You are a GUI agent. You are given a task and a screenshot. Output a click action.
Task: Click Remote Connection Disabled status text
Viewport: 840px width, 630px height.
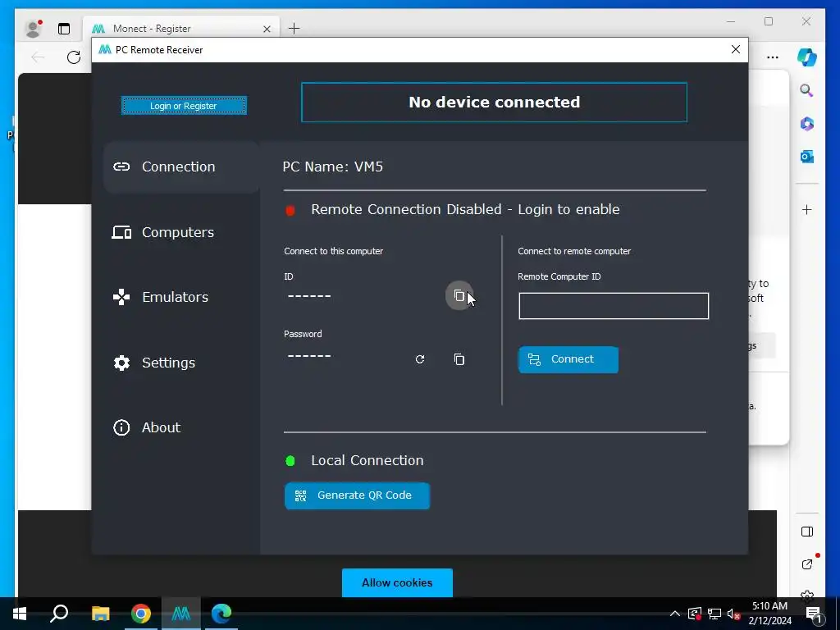(465, 209)
